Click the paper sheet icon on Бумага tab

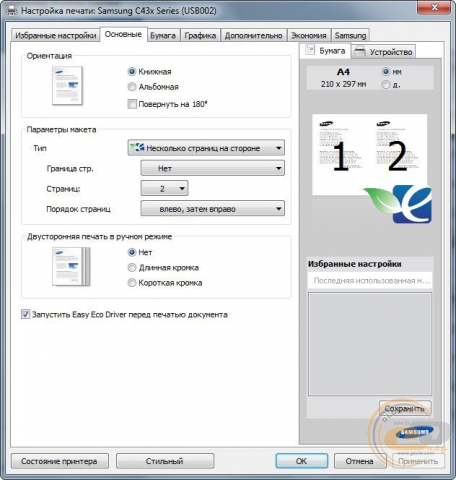(x=310, y=50)
